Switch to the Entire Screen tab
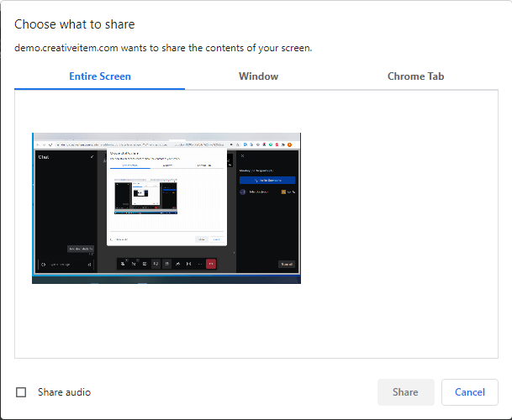 tap(99, 76)
